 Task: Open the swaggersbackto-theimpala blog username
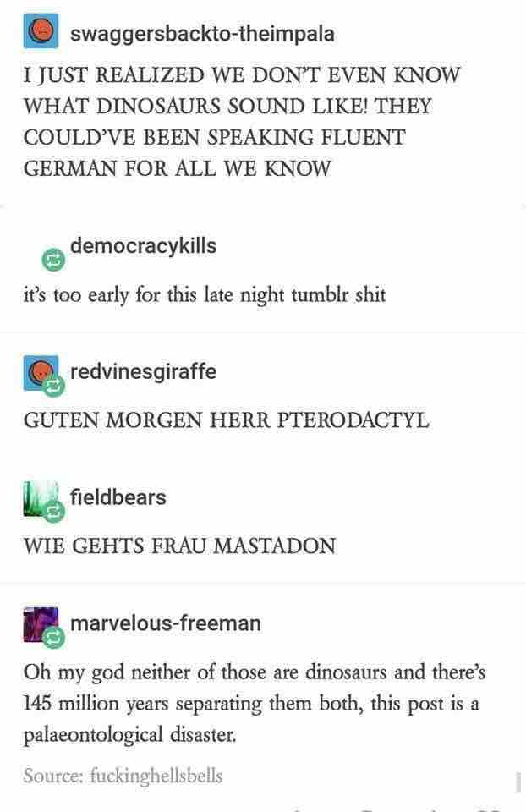tap(202, 34)
